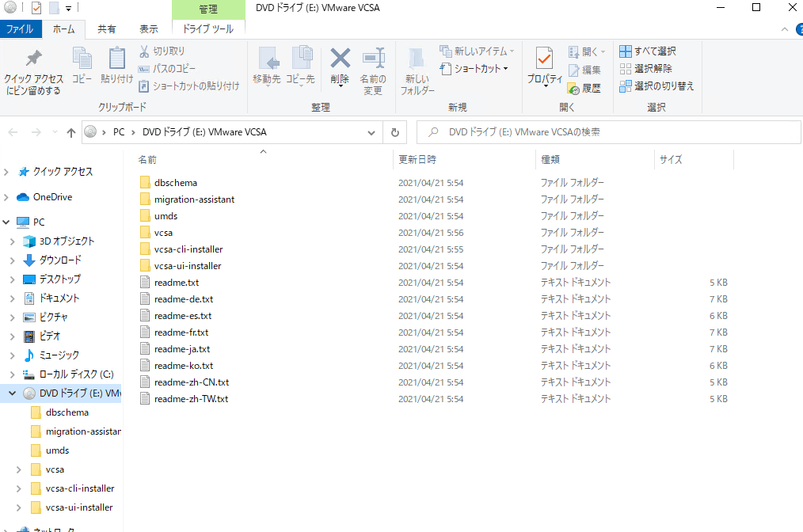Click Select all (すべて選択)
803x532 pixels.
[x=648, y=51]
